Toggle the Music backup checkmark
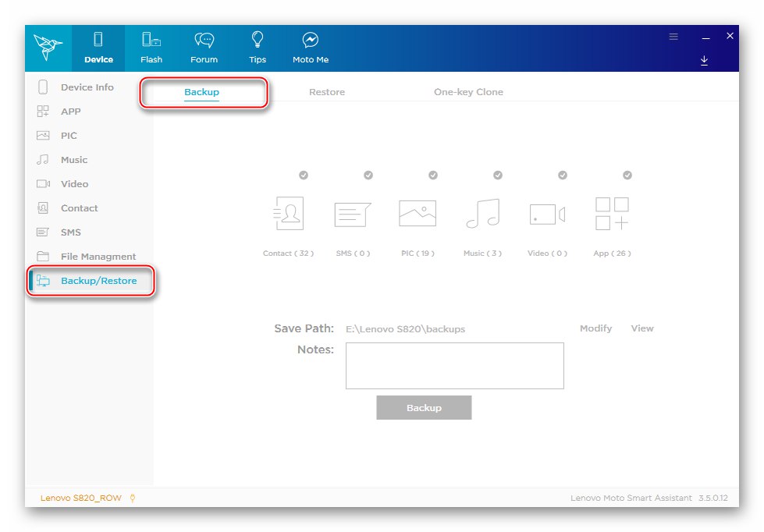This screenshot has height=532, width=764. 497,175
